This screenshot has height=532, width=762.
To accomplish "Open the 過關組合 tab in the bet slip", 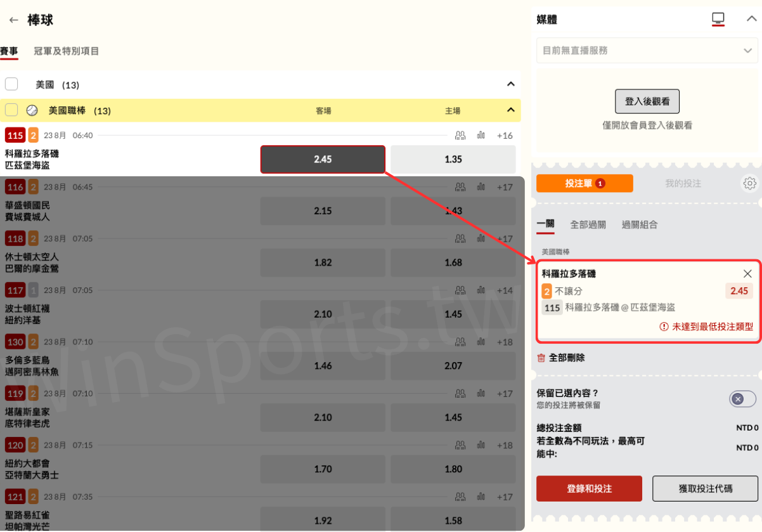I will [640, 224].
